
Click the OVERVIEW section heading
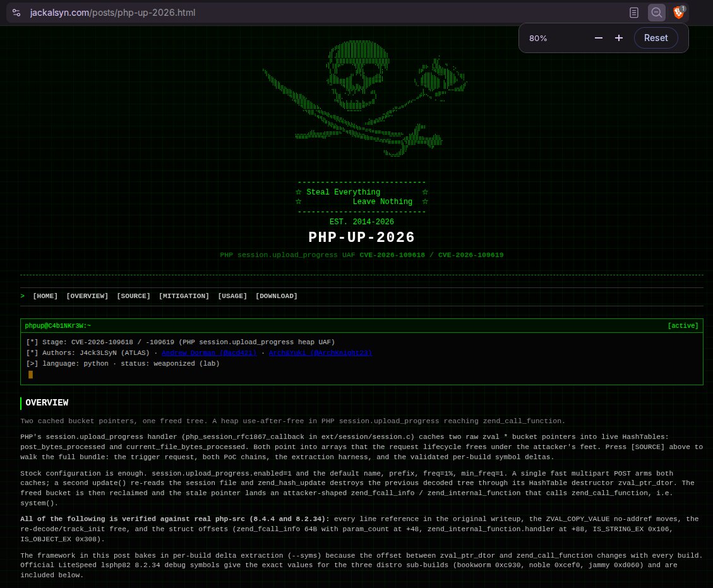point(47,403)
